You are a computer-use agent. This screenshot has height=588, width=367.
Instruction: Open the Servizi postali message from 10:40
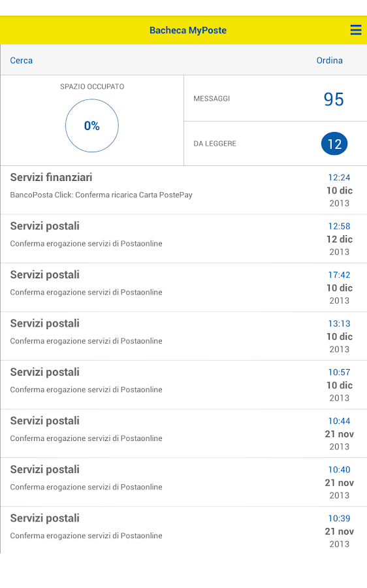click(183, 482)
